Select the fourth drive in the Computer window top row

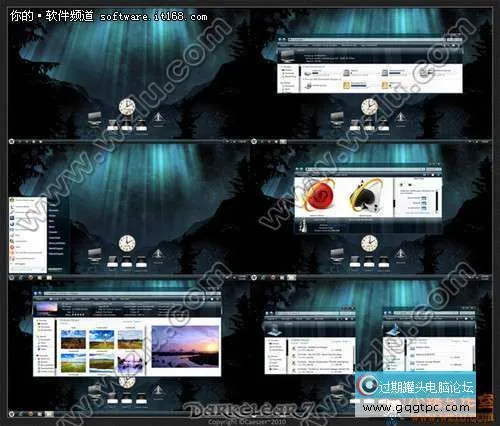(424, 72)
